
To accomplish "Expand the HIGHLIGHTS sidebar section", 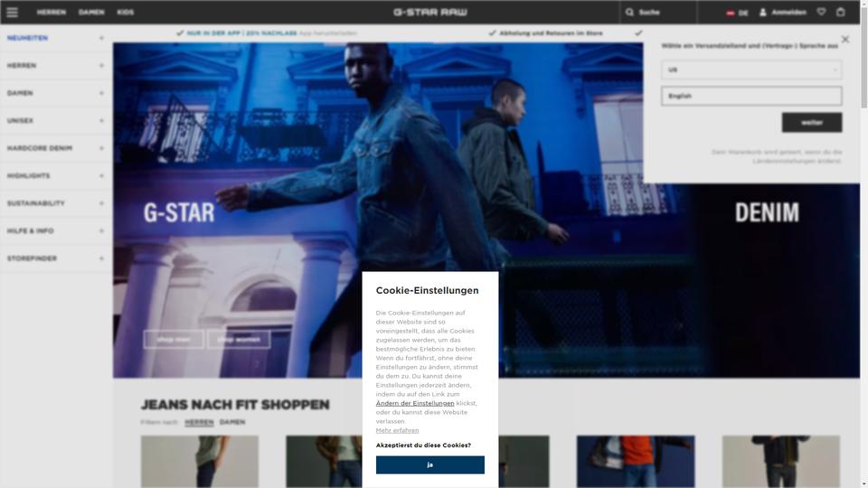I will point(101,176).
